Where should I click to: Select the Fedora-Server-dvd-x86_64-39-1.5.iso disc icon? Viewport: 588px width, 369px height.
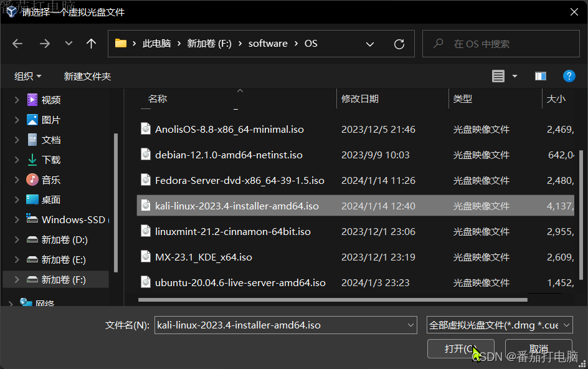point(146,180)
